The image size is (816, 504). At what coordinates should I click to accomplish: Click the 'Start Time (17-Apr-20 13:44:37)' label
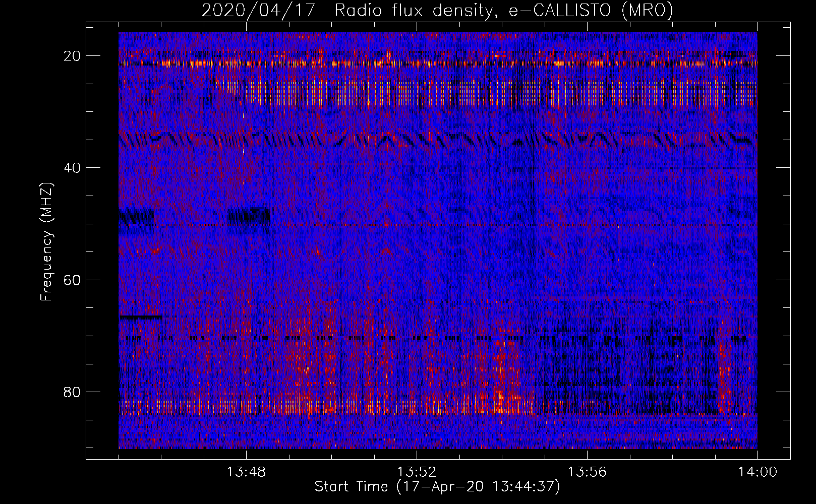coord(437,487)
